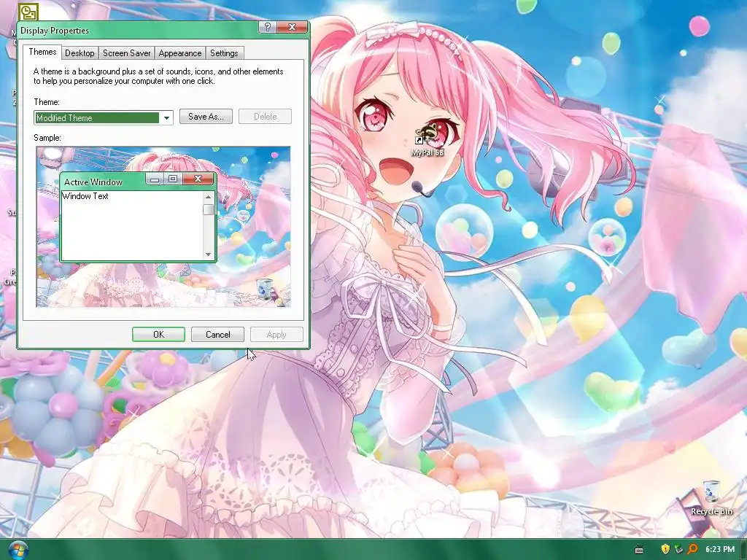This screenshot has height=560, width=747.
Task: Click the "Theme:" label
Action: click(x=47, y=102)
